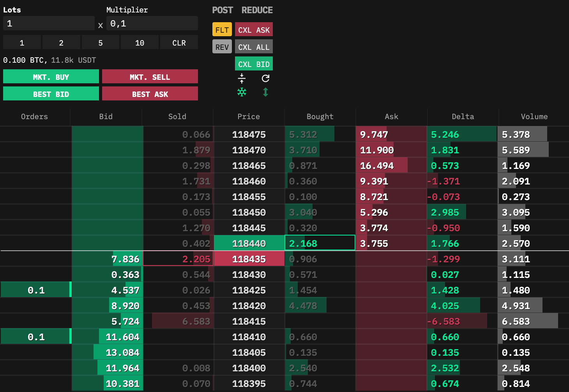Click the MKT. BUY button
569x392 pixels.
(51, 77)
